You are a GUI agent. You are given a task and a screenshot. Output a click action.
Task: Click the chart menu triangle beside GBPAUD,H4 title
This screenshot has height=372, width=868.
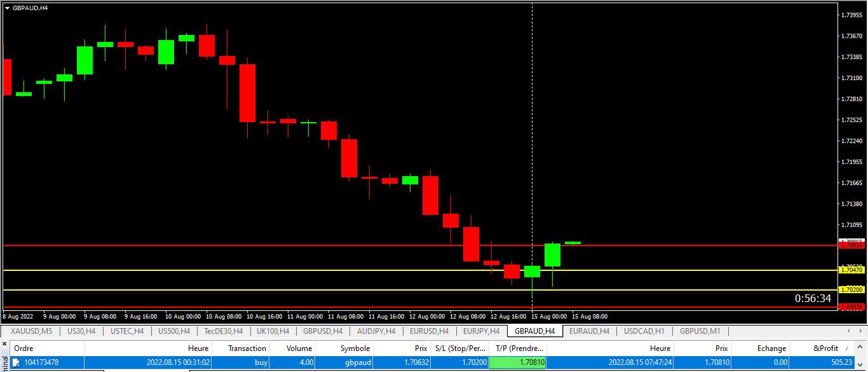(7, 8)
